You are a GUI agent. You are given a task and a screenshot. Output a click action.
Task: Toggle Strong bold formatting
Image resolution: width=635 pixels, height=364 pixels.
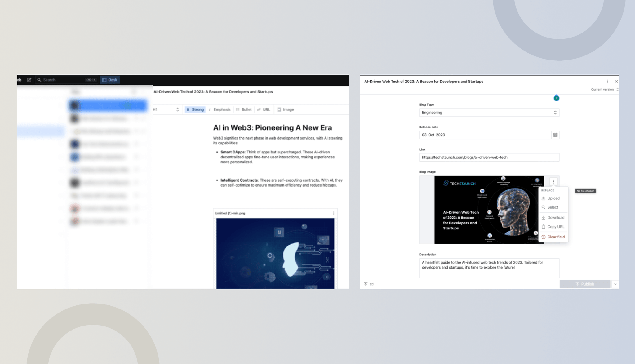pos(195,109)
